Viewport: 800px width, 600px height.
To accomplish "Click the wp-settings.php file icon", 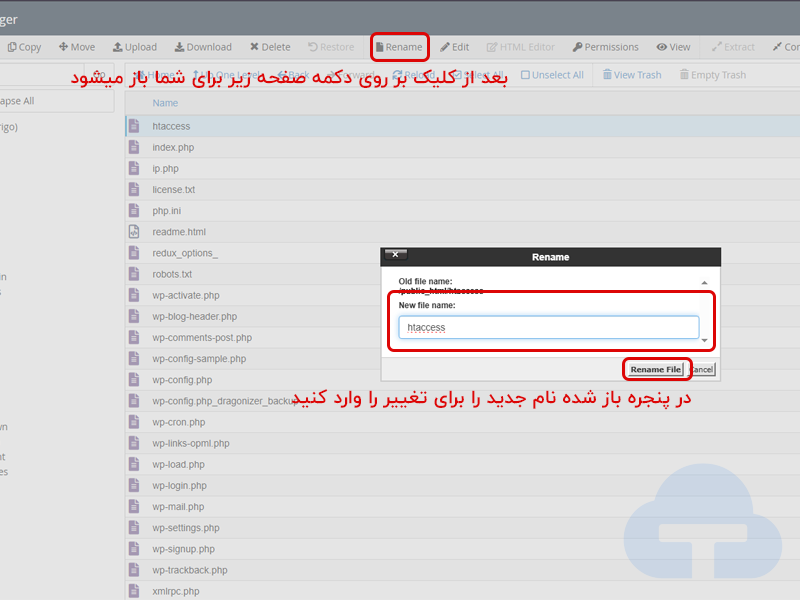I will [x=134, y=528].
